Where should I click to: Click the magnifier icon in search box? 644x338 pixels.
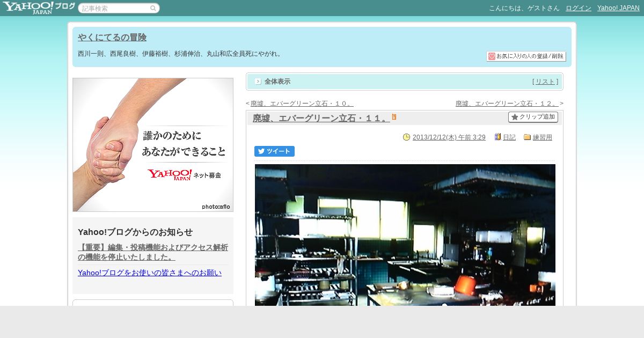(153, 8)
